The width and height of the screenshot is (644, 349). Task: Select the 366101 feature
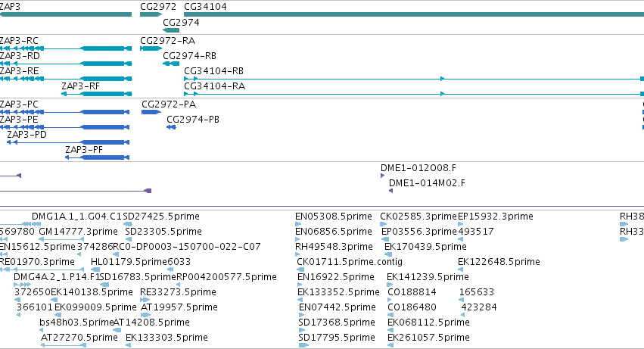coord(18,315)
